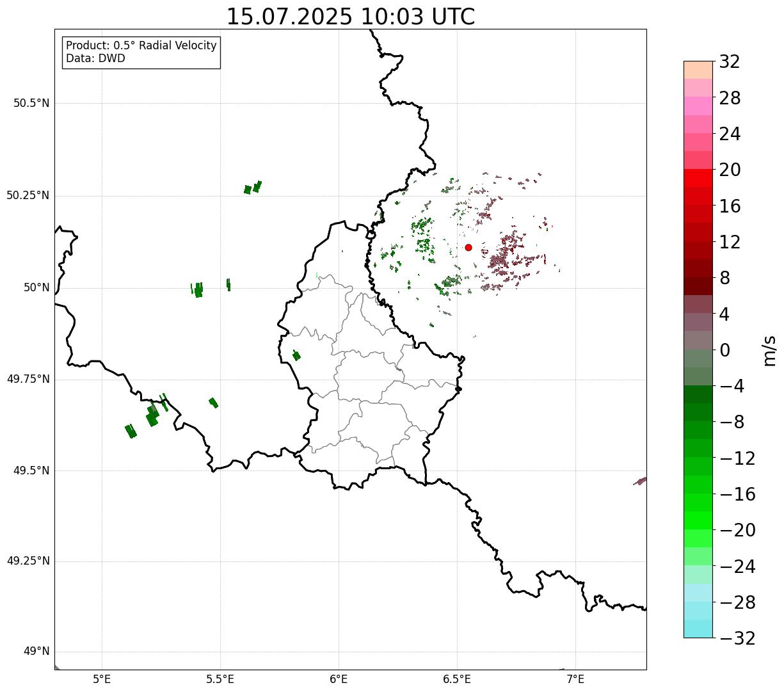Image resolution: width=784 pixels, height=692 pixels.
Task: Click the 5.5°E longitude label
Action: click(x=220, y=679)
